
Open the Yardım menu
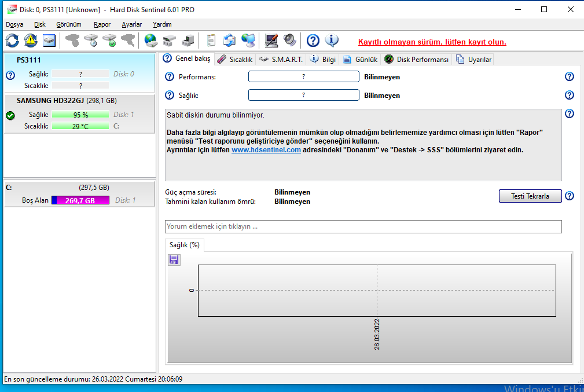coord(162,24)
